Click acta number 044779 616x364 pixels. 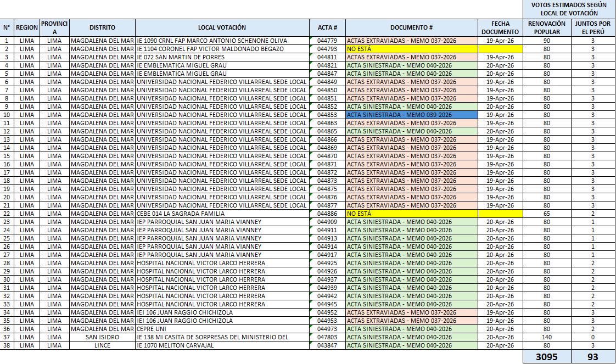click(x=327, y=41)
